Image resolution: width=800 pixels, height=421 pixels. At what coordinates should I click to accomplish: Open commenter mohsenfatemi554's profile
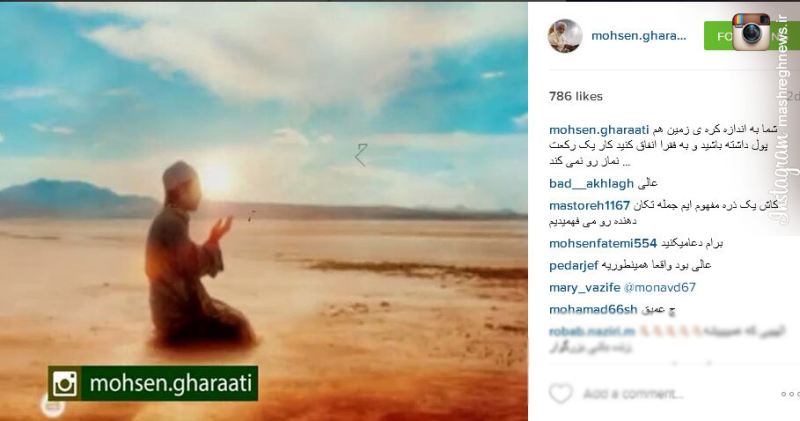click(x=603, y=243)
